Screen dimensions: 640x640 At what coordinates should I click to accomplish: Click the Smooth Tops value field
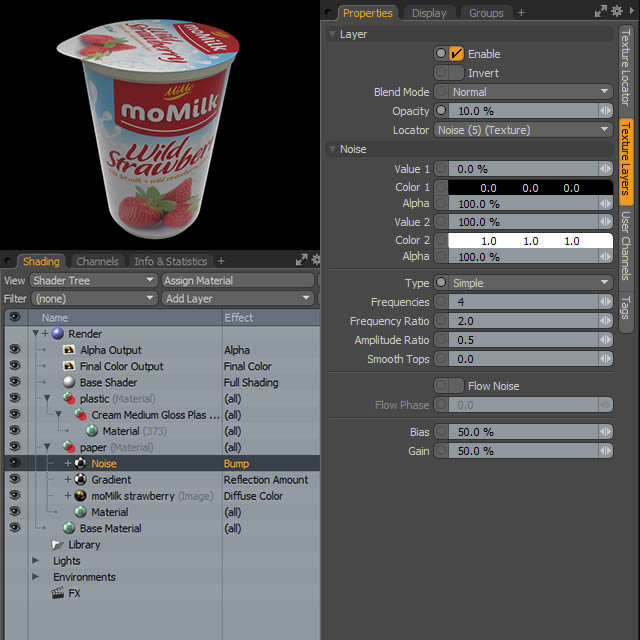(x=523, y=359)
